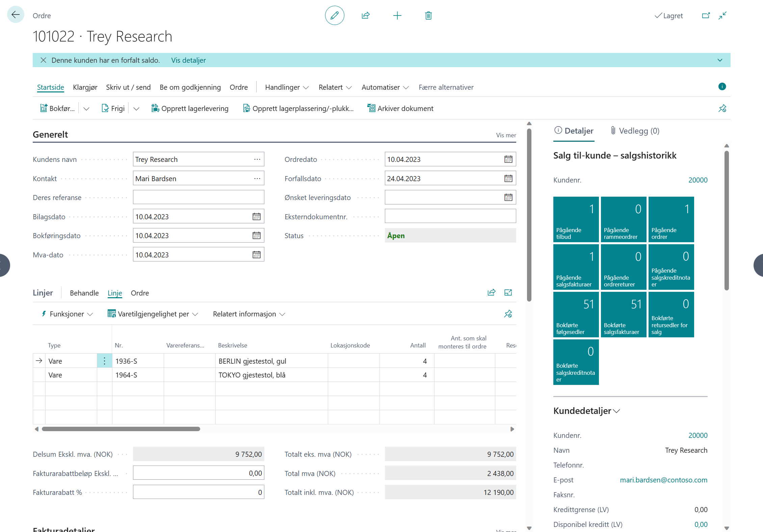Click the Frigi action
The image size is (763, 532).
(113, 108)
